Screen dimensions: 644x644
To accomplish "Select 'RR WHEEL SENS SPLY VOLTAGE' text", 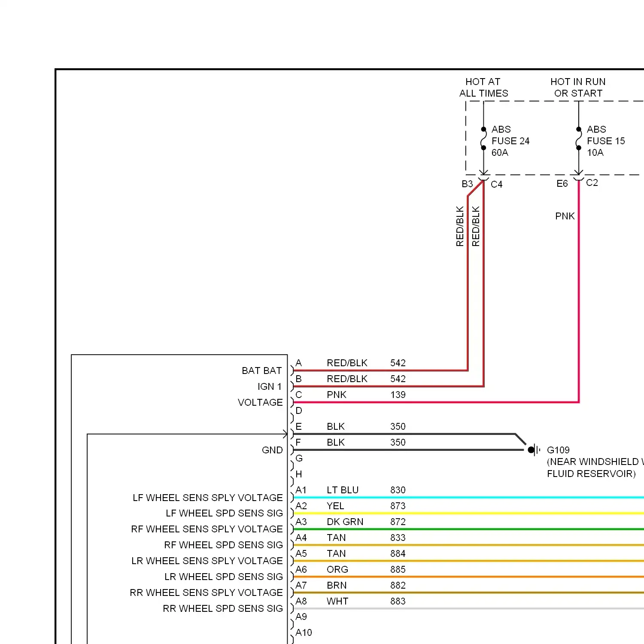I will (x=206, y=592).
